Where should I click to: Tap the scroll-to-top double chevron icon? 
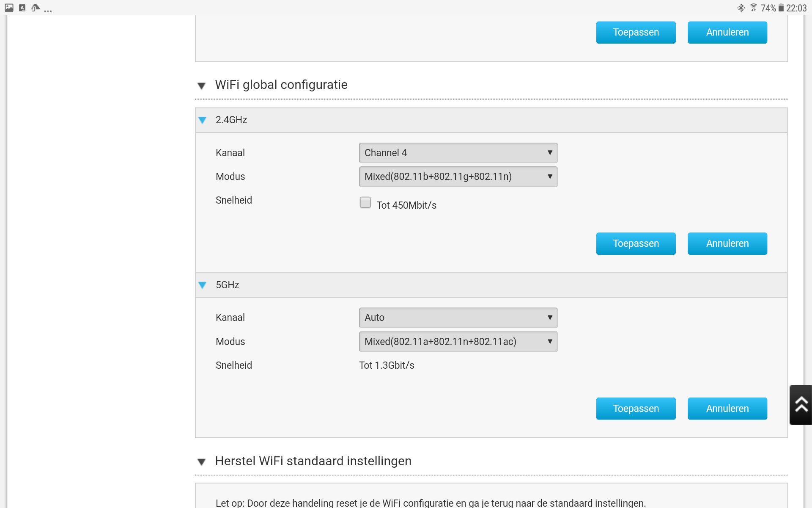tap(801, 405)
